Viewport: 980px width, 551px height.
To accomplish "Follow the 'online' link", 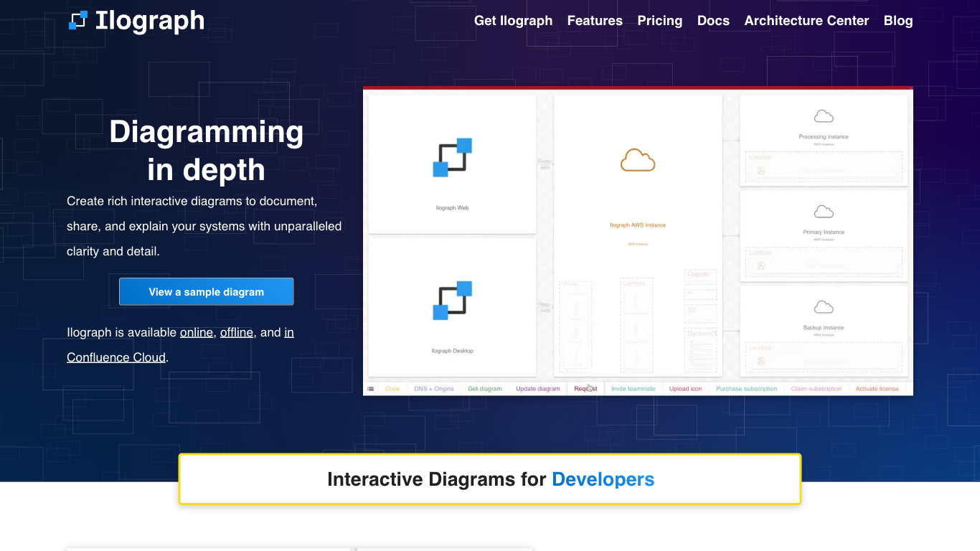I will (x=197, y=332).
